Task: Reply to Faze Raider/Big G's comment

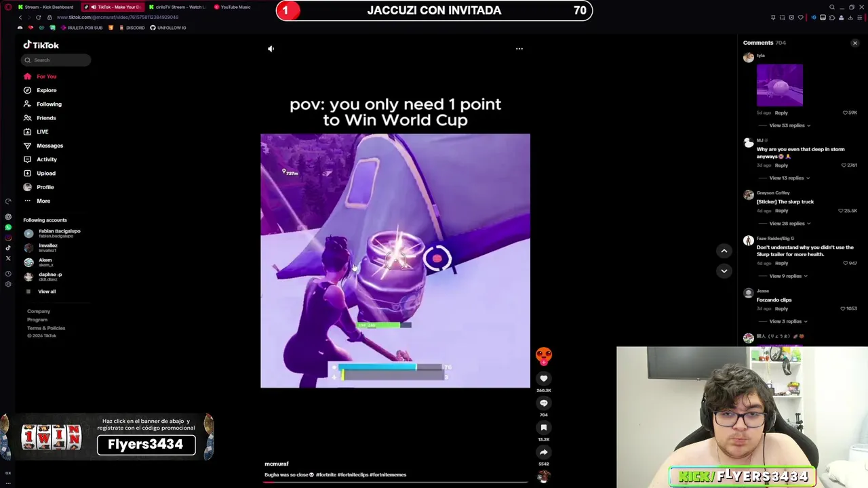Action: pyautogui.click(x=781, y=263)
